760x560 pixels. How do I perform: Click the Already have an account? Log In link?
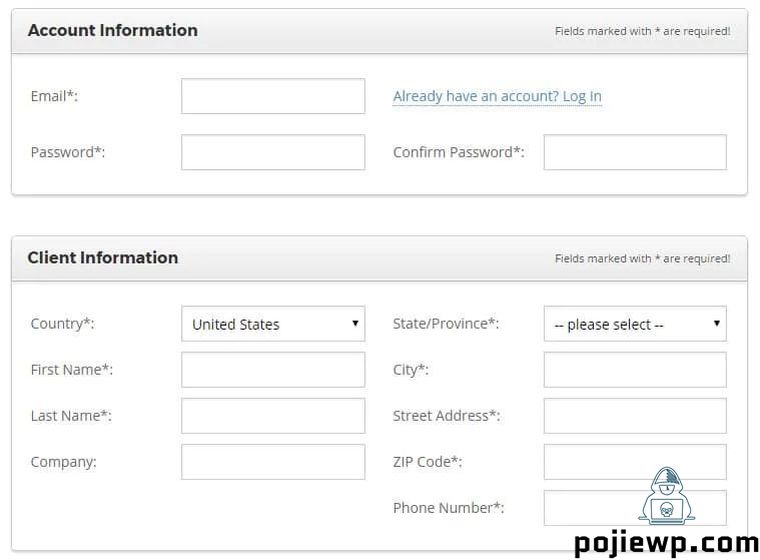point(497,96)
